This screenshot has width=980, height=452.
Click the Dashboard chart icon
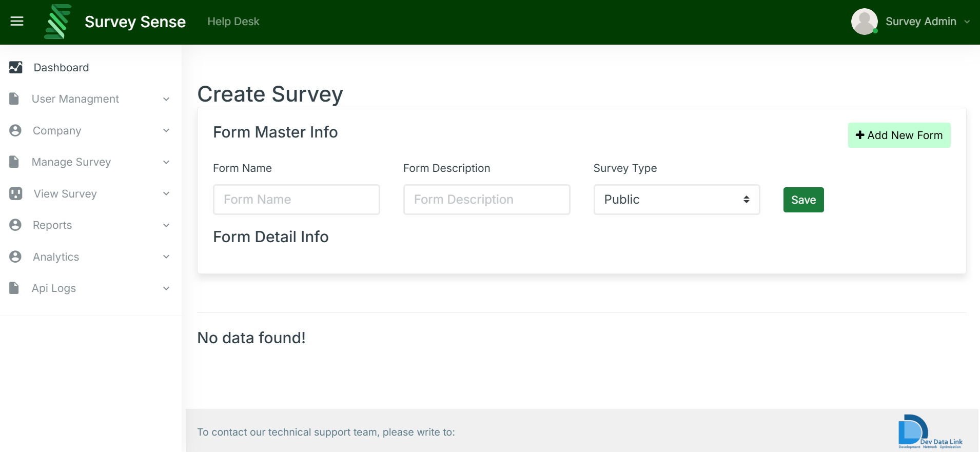click(x=16, y=67)
